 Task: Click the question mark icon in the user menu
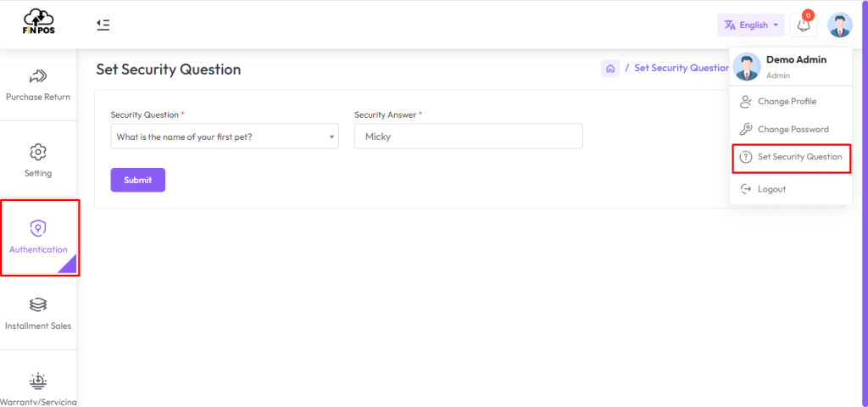tap(746, 157)
